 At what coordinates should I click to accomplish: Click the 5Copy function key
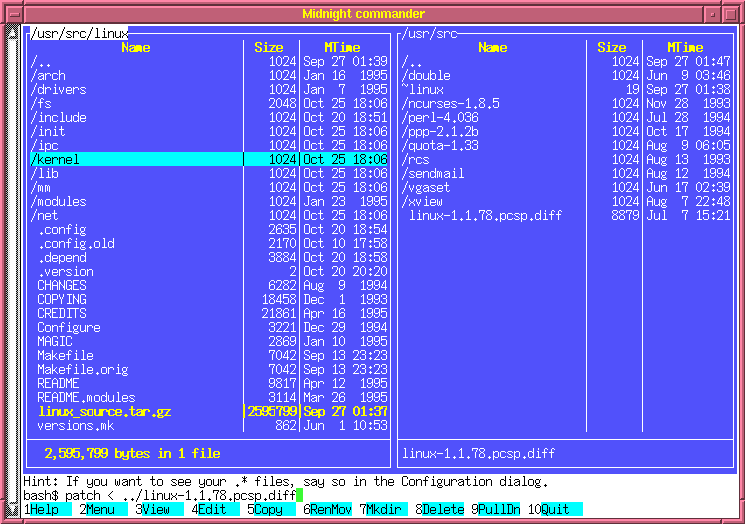[x=271, y=509]
